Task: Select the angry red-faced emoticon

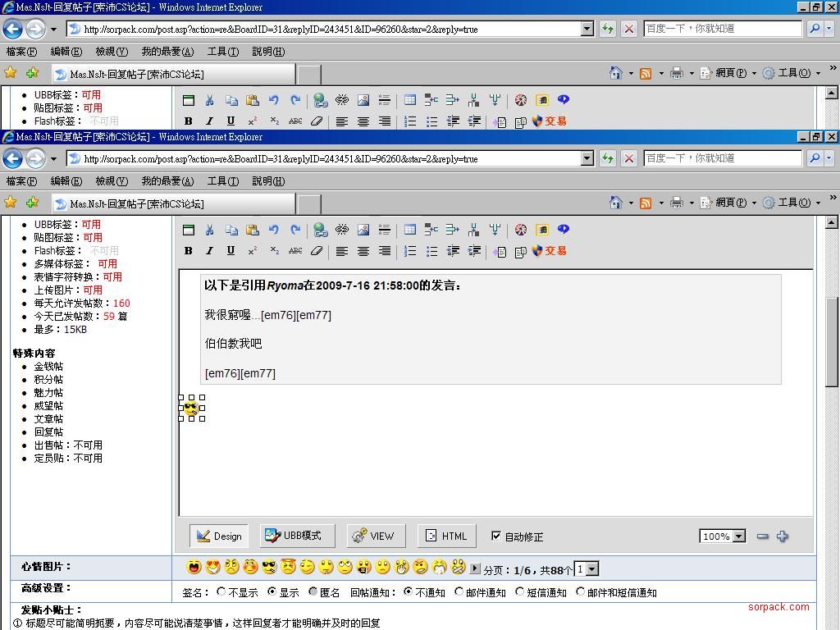Action: [x=288, y=567]
